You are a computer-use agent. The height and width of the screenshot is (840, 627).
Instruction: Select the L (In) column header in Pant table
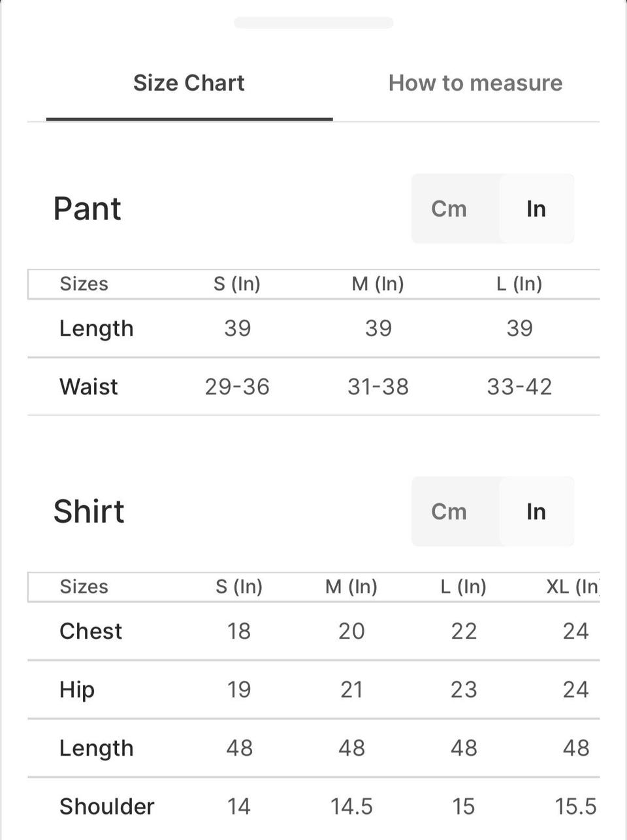[x=519, y=284]
